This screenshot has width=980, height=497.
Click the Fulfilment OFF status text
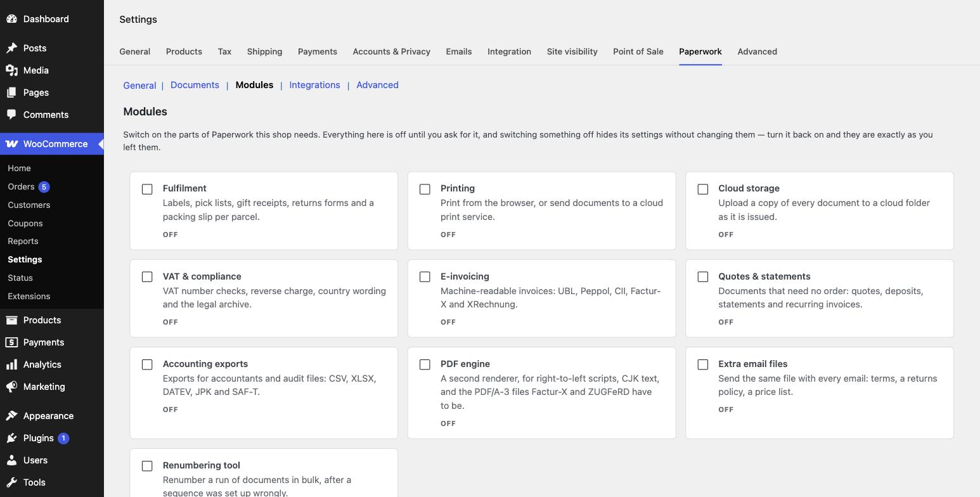(170, 235)
